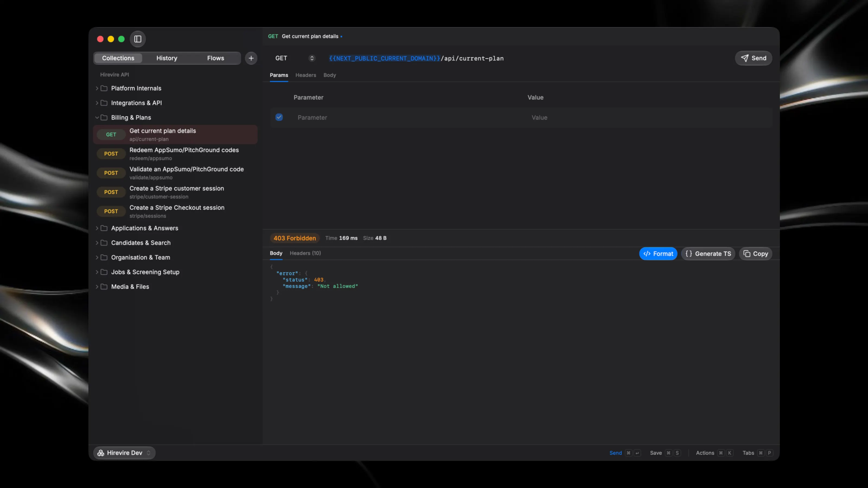
Task: Click GET badge of Get current plan details
Action: (111, 134)
